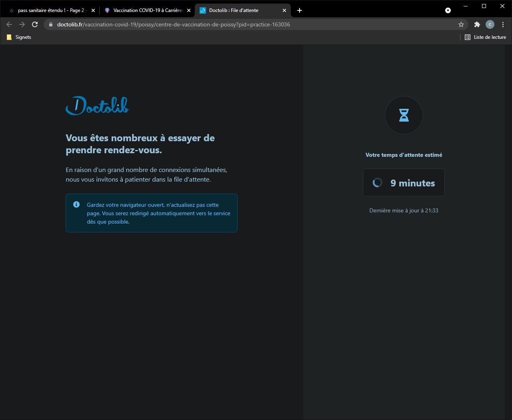The height and width of the screenshot is (420, 512).
Task: Click the paragraph En raison d'un grand nombre
Action: pos(146,175)
